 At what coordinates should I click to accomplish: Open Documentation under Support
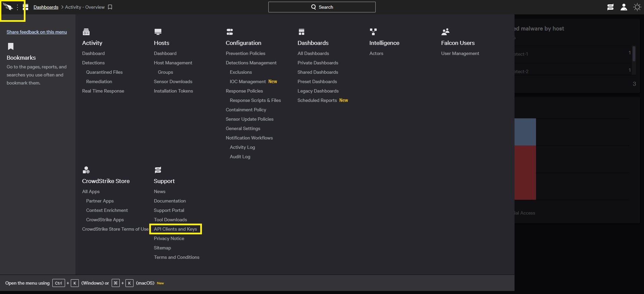pyautogui.click(x=170, y=201)
